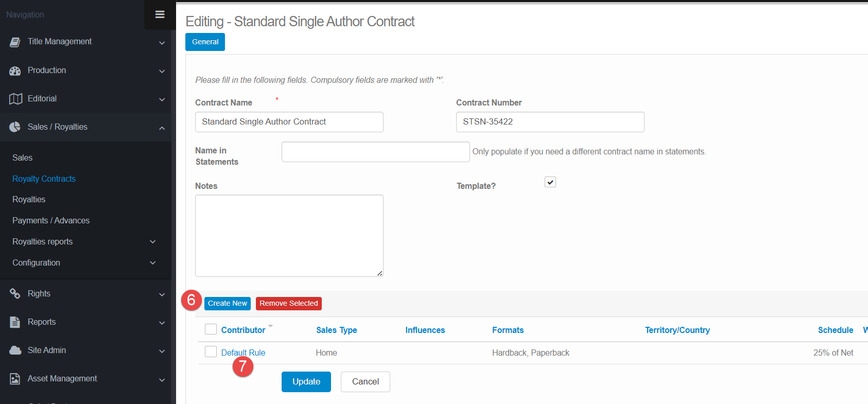This screenshot has height=404, width=868.
Task: Click the Asset Management image file icon
Action: pos(15,379)
